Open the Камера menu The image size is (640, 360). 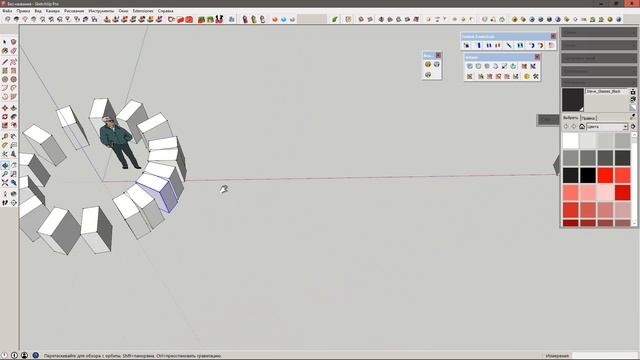[53, 11]
